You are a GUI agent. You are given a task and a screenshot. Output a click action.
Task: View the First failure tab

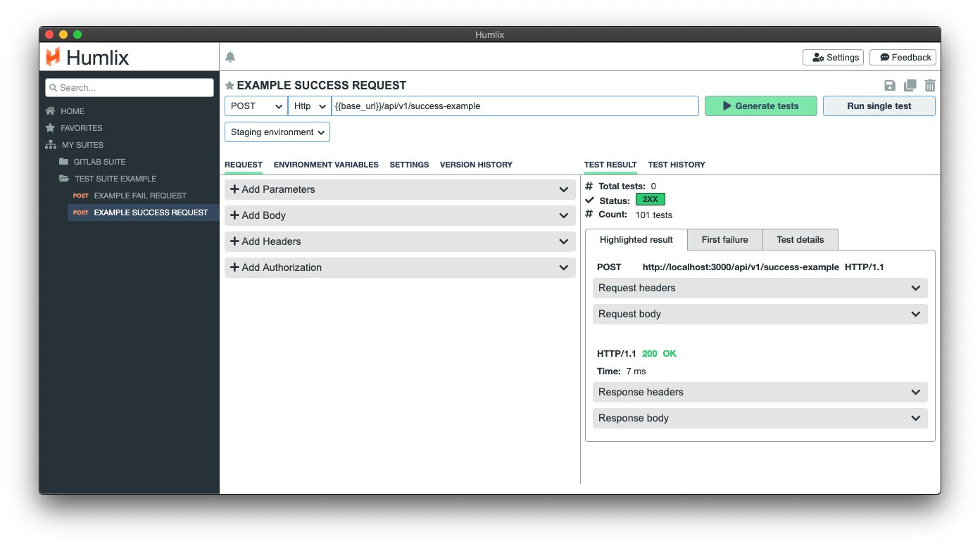coord(724,239)
